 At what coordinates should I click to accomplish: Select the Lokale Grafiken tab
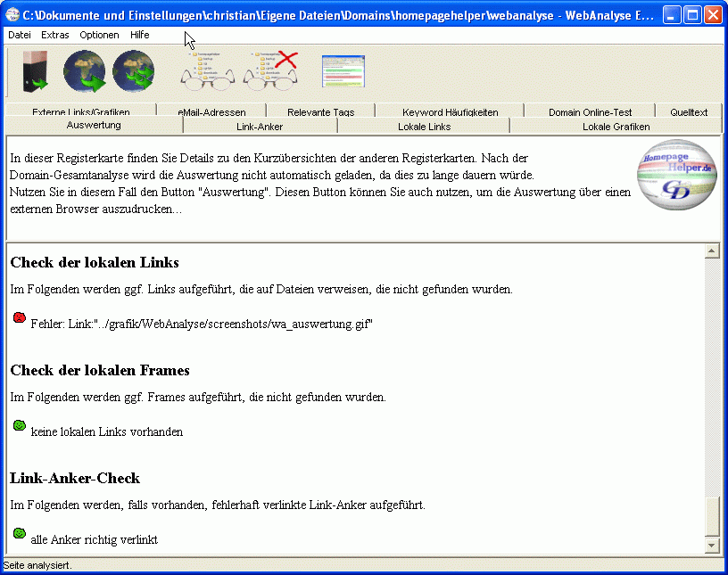616,127
